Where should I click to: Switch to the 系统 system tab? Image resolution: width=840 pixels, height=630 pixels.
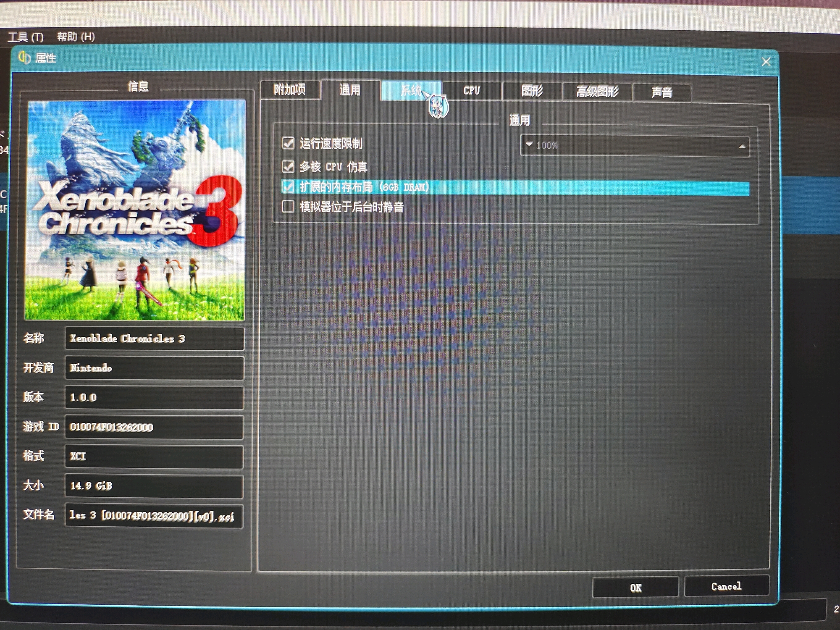(411, 90)
